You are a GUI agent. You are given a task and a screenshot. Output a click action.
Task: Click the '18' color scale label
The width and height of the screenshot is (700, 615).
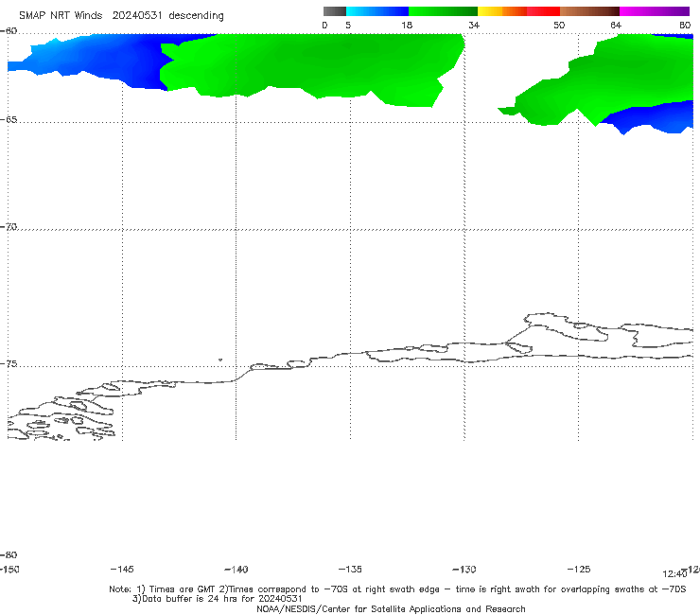coord(407,25)
